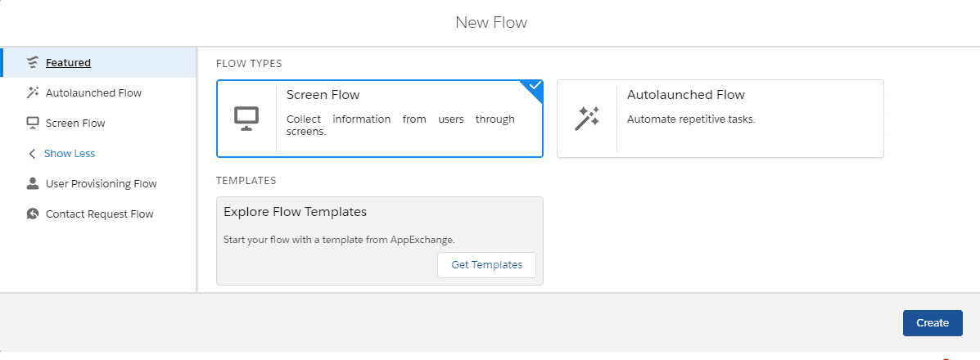Click the TEMPLATES section label
The width and height of the screenshot is (980, 360).
[246, 181]
